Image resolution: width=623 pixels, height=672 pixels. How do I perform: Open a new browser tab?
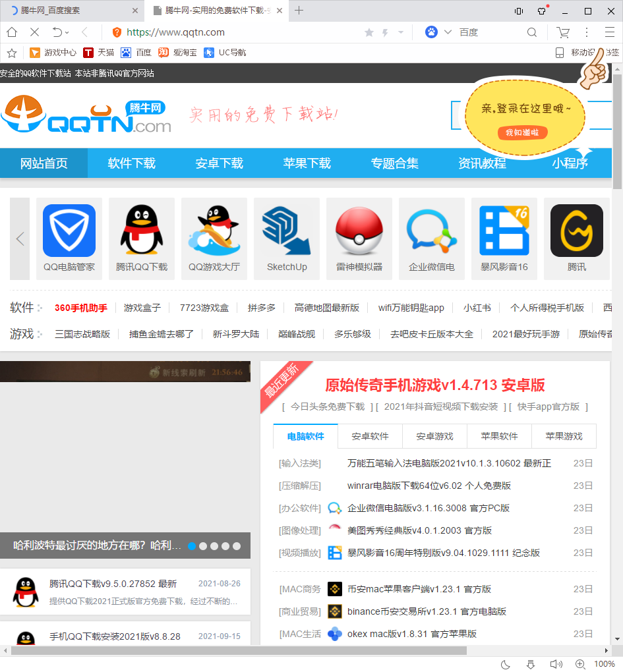click(299, 11)
